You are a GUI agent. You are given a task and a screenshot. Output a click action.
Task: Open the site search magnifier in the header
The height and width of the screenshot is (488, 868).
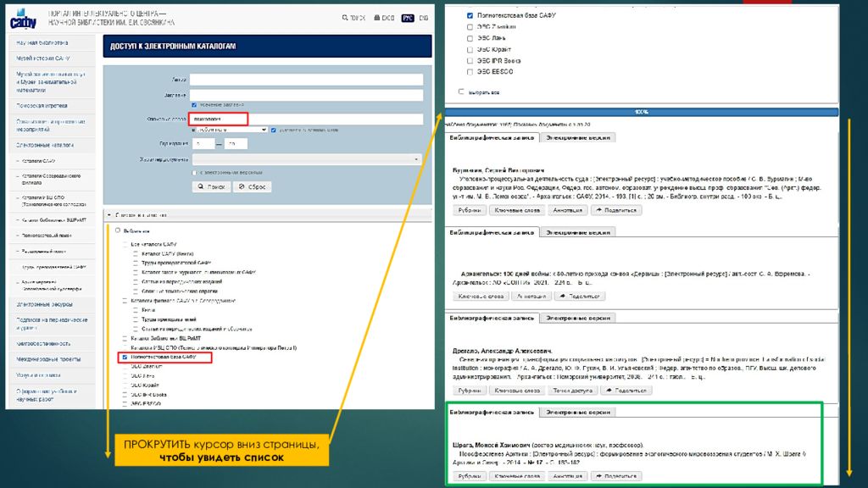[353, 18]
